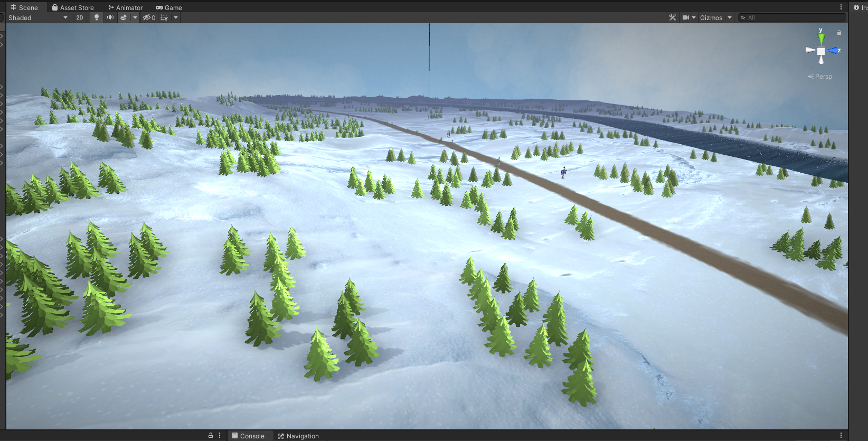Toggle scene audio with the speaker icon
Screen dimensions: 868x441
(x=110, y=17)
